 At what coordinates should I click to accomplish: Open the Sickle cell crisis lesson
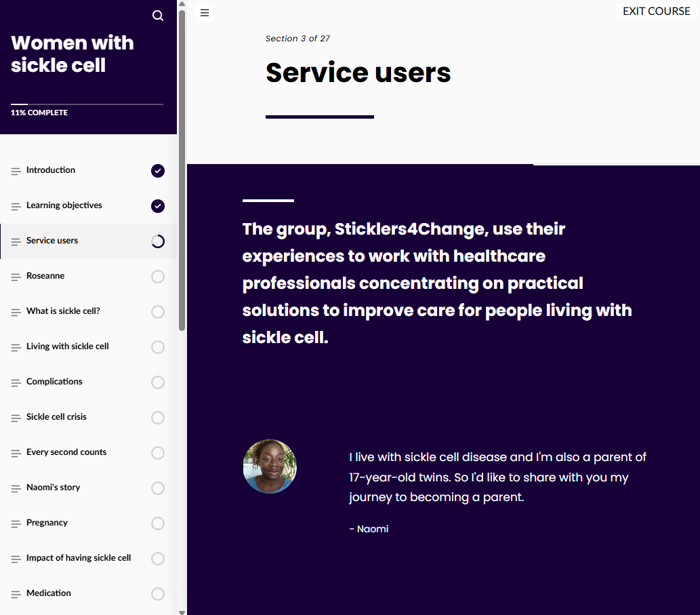point(88,418)
